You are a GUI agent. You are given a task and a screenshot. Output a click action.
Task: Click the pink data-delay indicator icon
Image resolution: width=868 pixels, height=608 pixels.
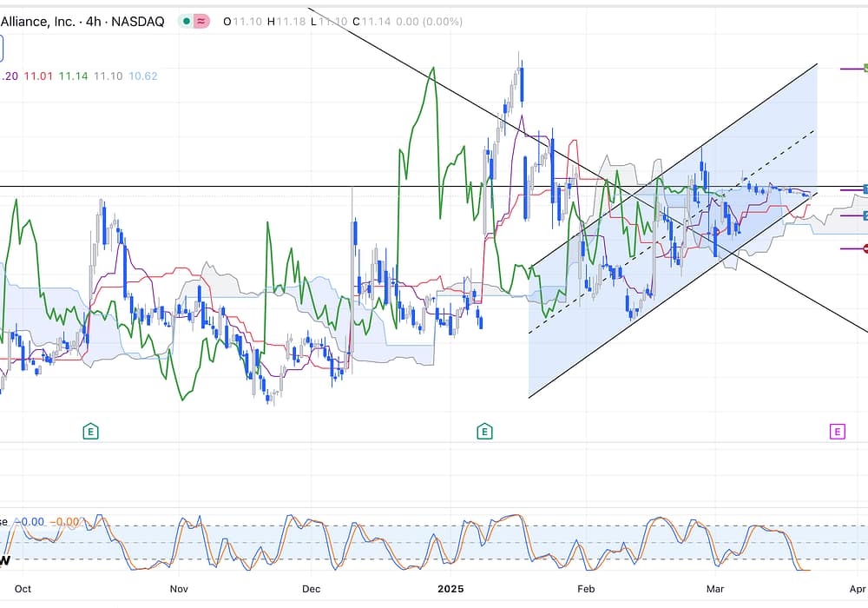coord(201,22)
